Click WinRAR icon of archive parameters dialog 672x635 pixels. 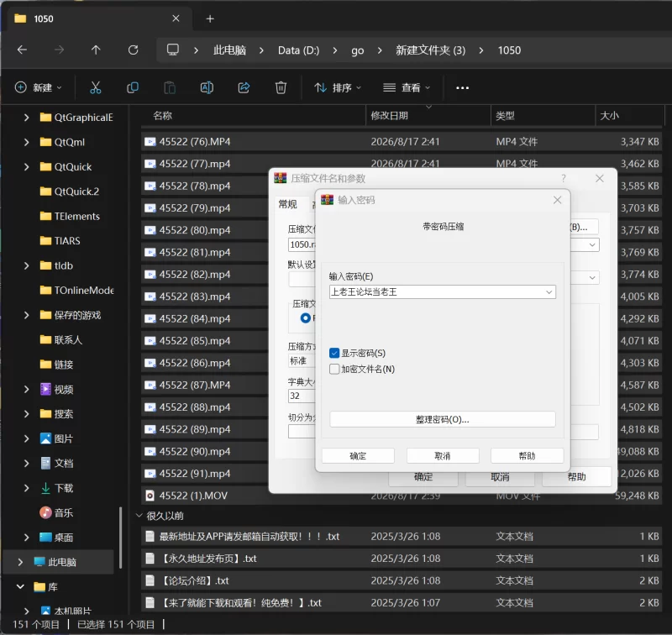[281, 178]
